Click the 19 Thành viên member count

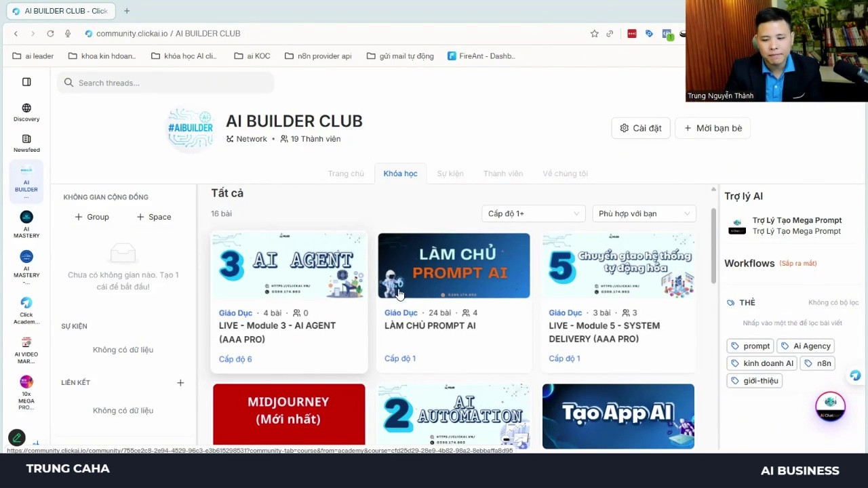[x=311, y=139]
